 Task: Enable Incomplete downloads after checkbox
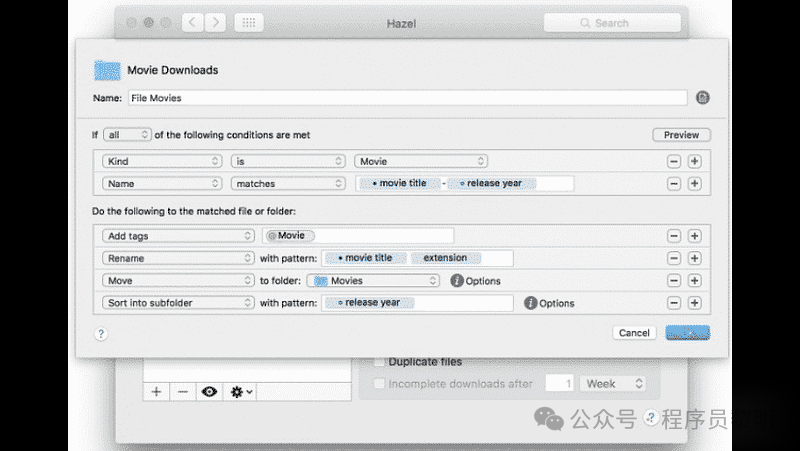click(x=379, y=384)
